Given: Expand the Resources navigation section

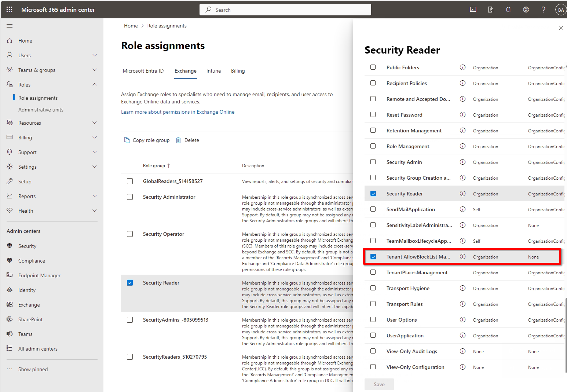Looking at the screenshot, I should pyautogui.click(x=95, y=123).
